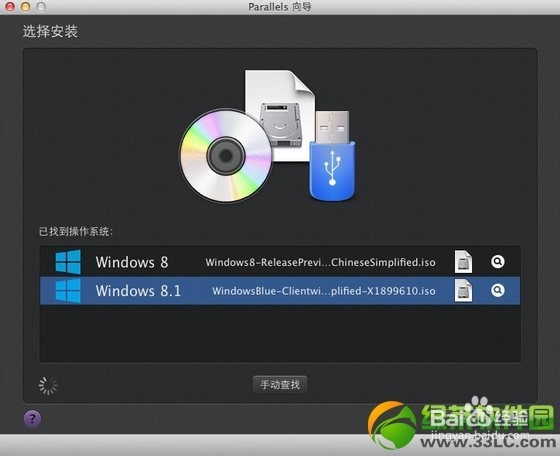Click disk image icon in Windows 8.1 row
This screenshot has width=560, height=456.
(x=463, y=291)
